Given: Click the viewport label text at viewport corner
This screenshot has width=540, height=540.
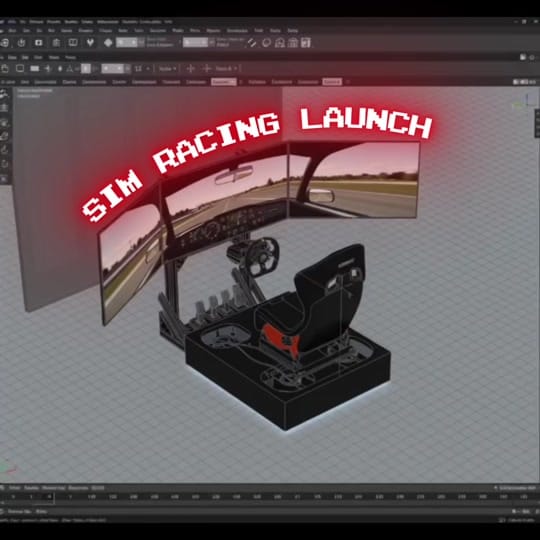Looking at the screenshot, I should click(35, 91).
